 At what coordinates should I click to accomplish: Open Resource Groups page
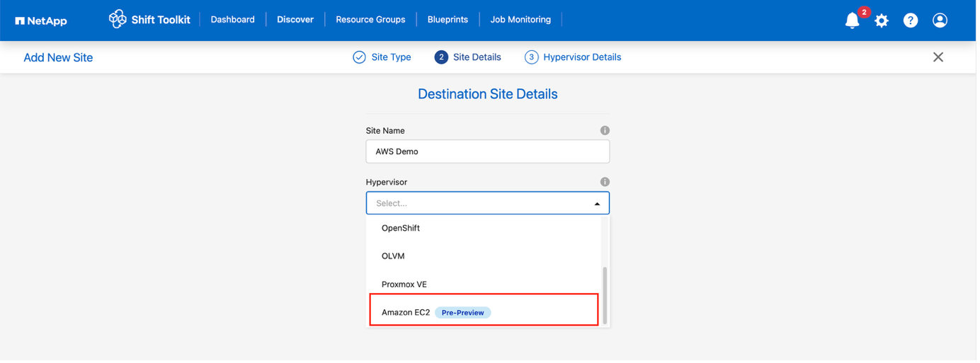tap(372, 20)
